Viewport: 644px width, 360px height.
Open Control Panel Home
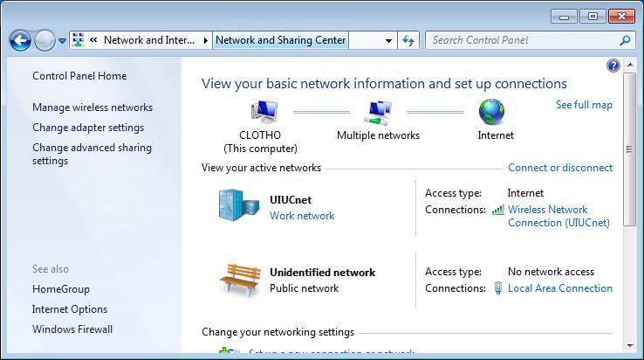click(x=79, y=76)
